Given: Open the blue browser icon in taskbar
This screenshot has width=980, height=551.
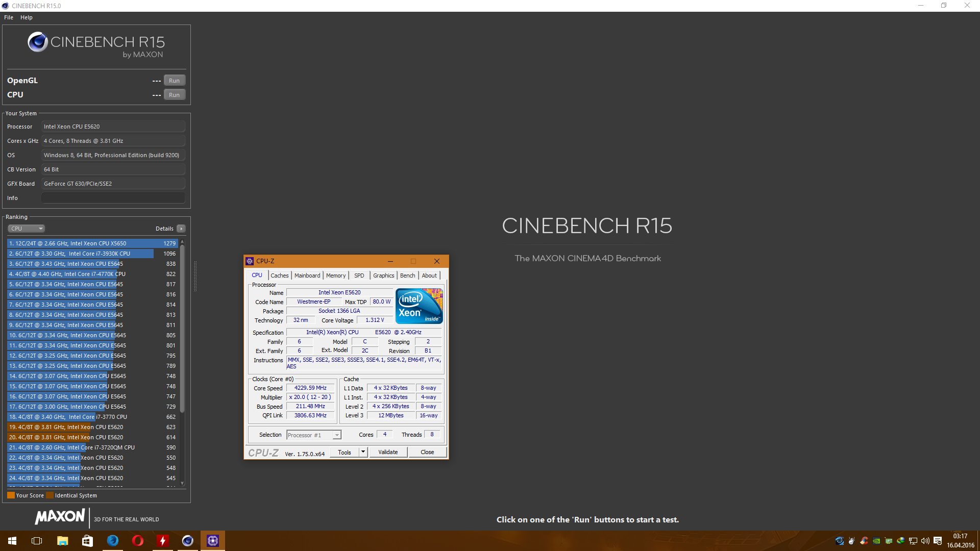Looking at the screenshot, I should click(x=112, y=541).
